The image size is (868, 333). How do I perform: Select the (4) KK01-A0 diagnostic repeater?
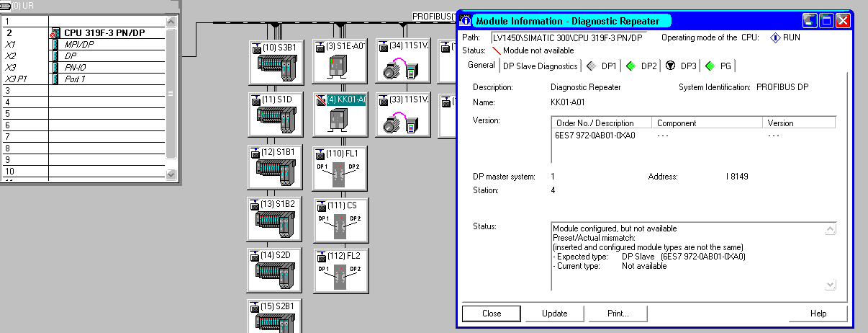point(340,115)
